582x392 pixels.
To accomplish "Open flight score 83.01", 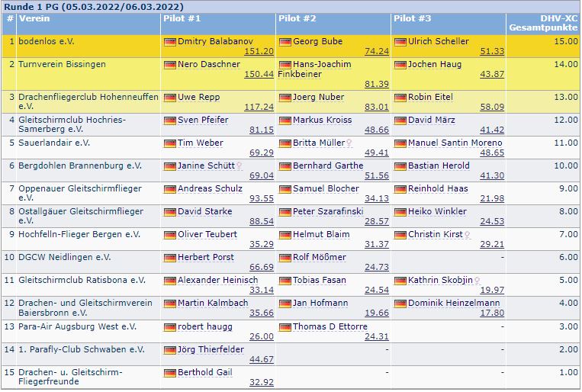I will pyautogui.click(x=376, y=107).
